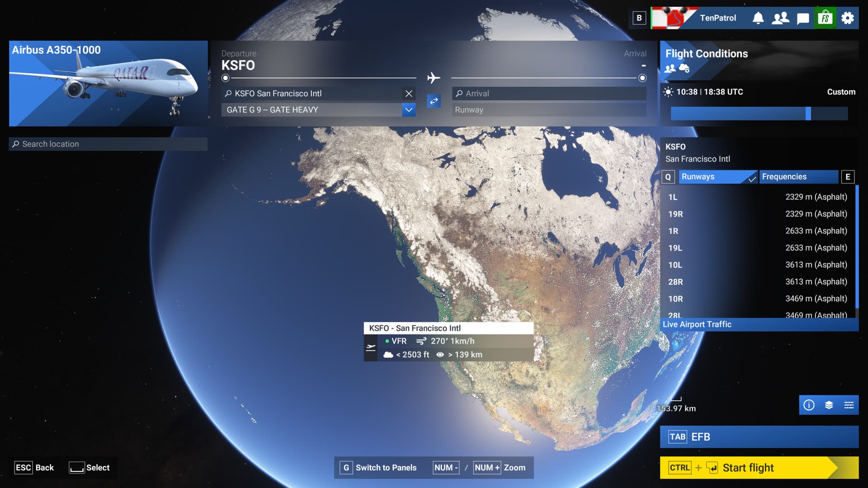868x488 pixels.
Task: Select runway 10R row
Action: (758, 299)
